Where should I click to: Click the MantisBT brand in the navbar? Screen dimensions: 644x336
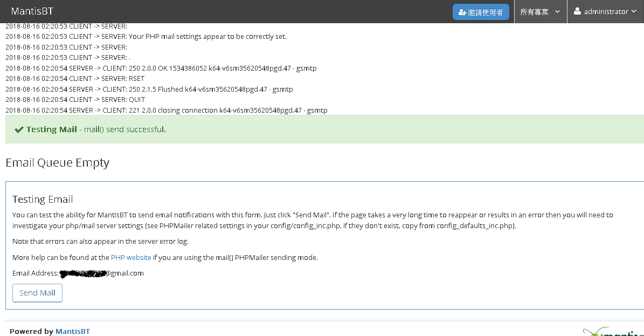coord(32,11)
